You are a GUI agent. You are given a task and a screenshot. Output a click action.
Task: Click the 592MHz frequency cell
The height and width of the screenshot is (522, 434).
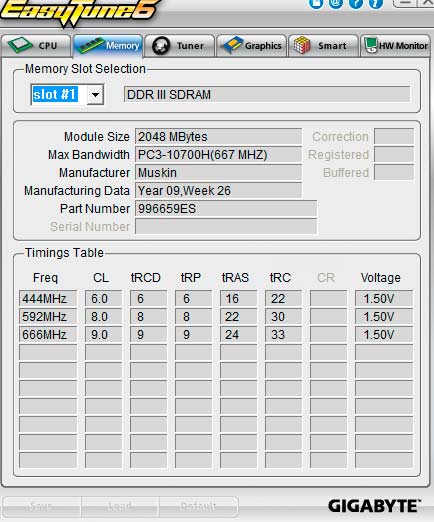(48, 316)
